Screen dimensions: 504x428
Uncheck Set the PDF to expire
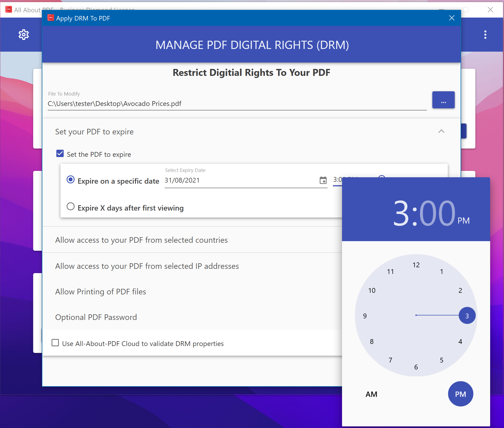[x=60, y=154]
